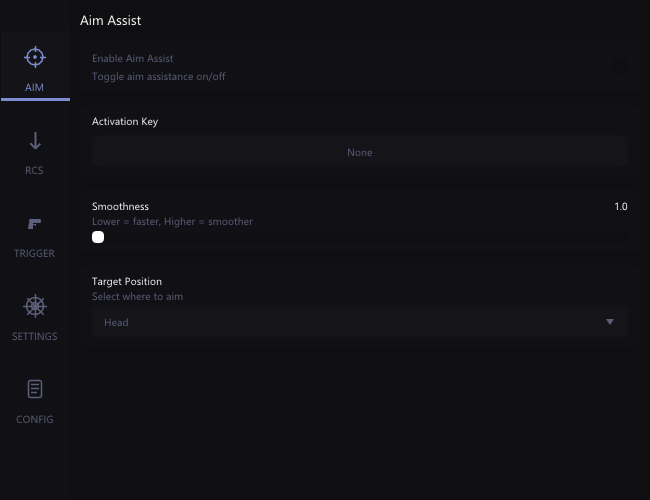The height and width of the screenshot is (500, 650).
Task: Switch to the SETTINGS tab label
Action: coord(35,336)
